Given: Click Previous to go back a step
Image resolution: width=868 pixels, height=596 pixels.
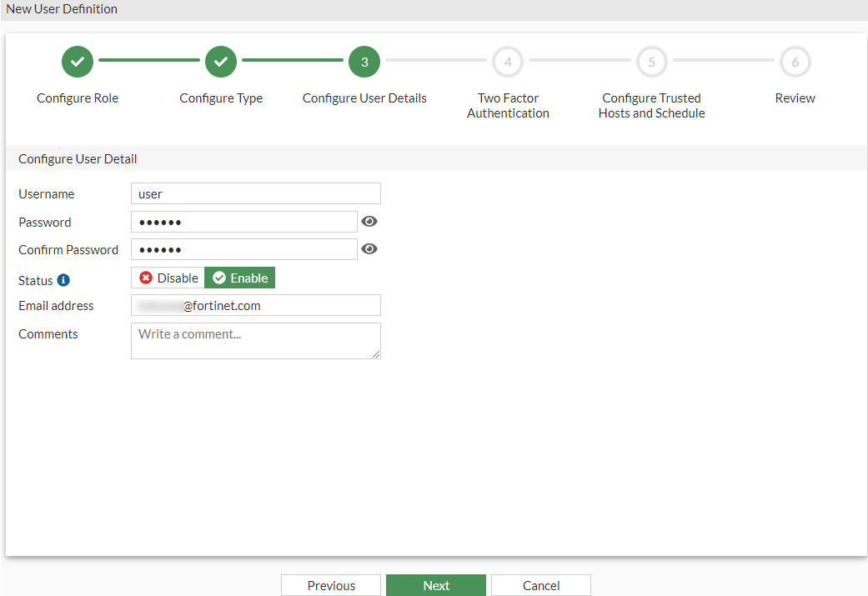Looking at the screenshot, I should click(330, 584).
